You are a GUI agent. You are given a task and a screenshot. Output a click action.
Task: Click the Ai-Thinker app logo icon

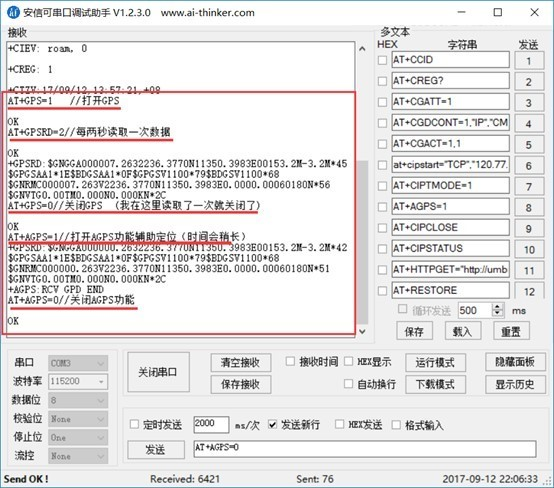coord(13,13)
